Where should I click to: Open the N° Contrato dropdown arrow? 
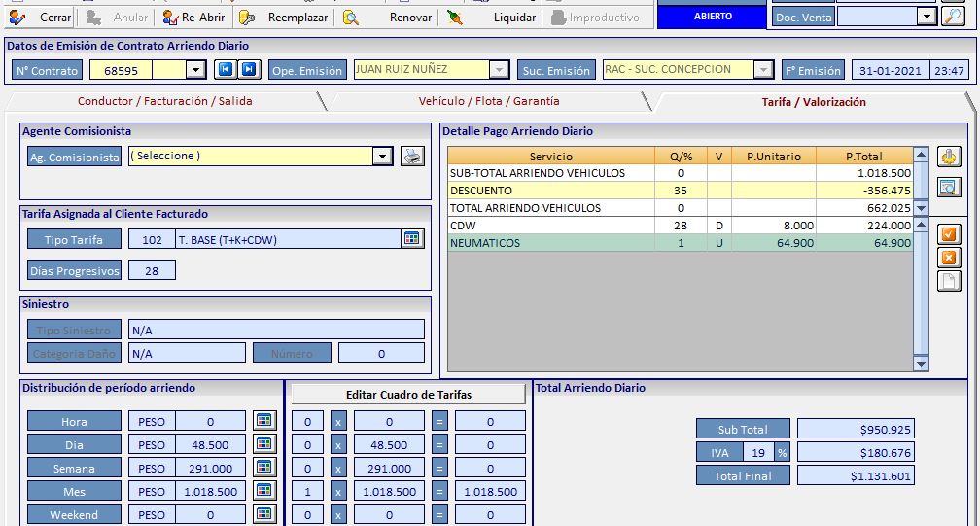tap(195, 69)
